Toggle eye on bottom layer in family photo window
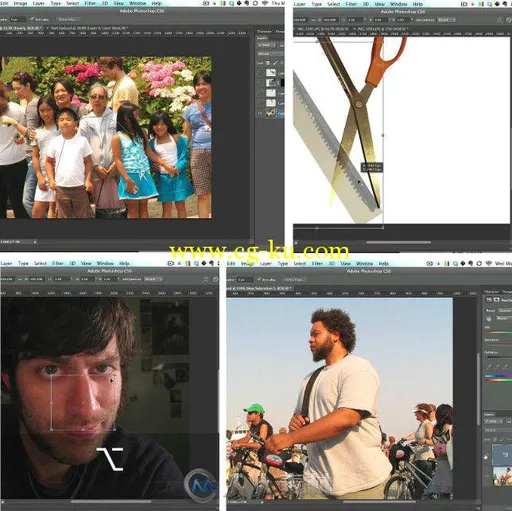 260,113
